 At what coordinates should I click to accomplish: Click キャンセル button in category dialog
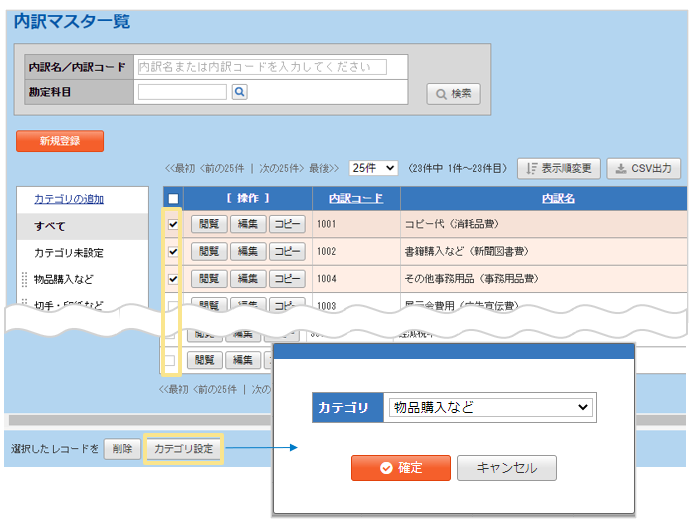pos(507,468)
